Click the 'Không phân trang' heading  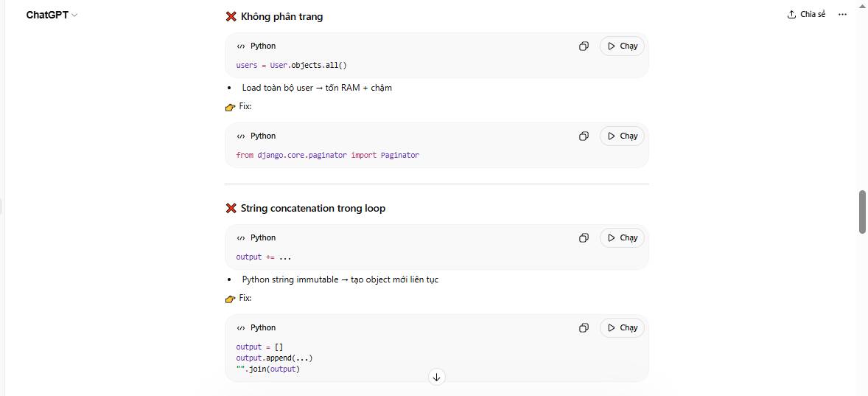[281, 16]
